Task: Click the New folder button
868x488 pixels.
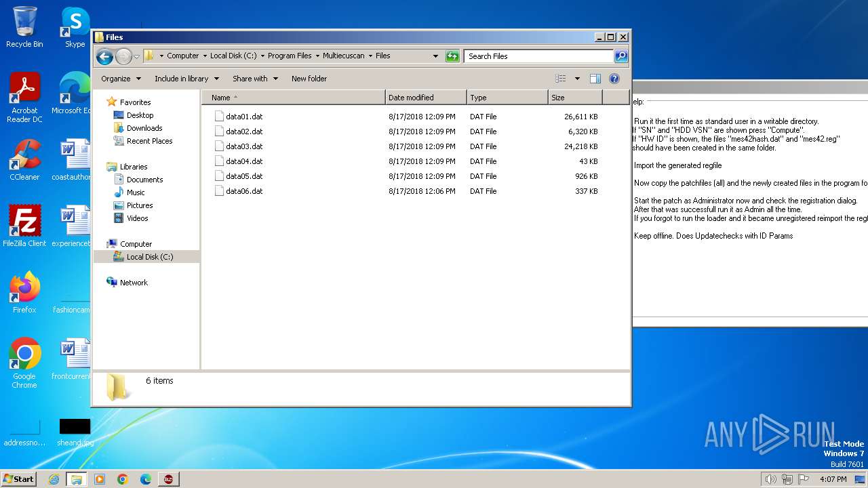Action: [x=309, y=79]
